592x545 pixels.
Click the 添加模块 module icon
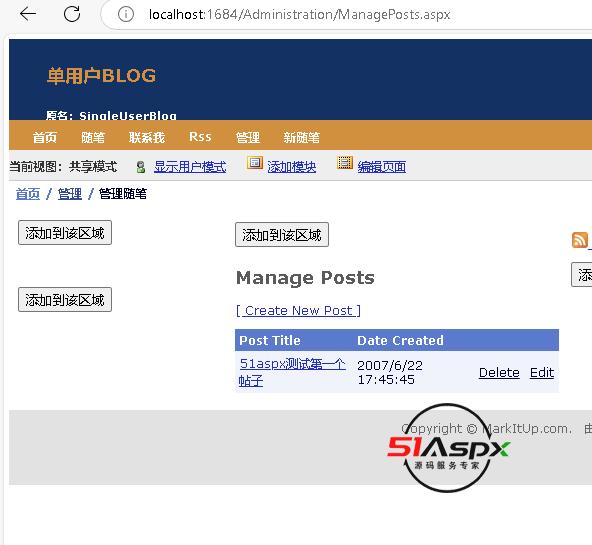[x=255, y=163]
